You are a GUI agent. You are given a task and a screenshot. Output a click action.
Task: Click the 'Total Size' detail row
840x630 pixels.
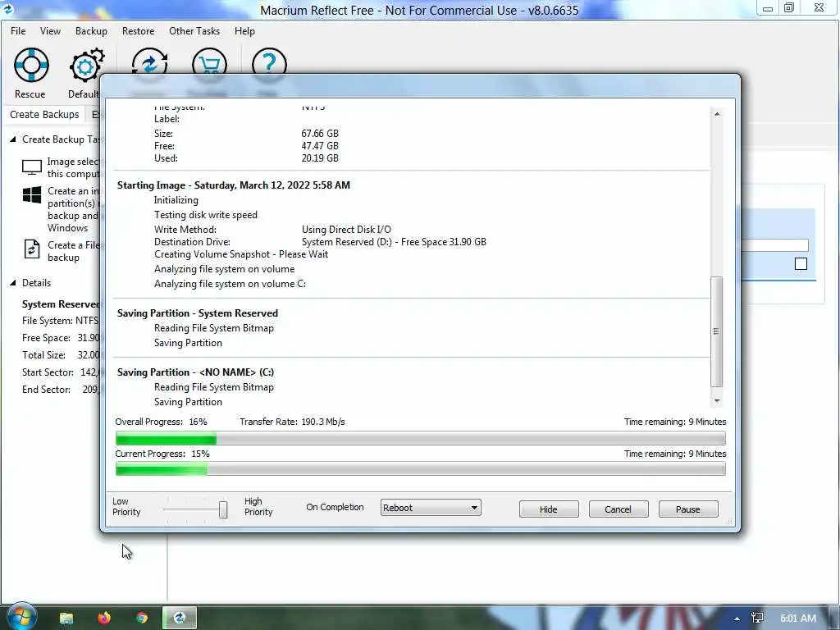(x=60, y=355)
